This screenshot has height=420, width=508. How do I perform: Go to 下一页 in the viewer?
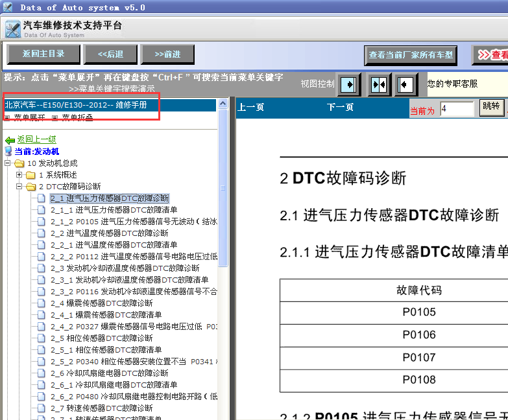(x=340, y=107)
